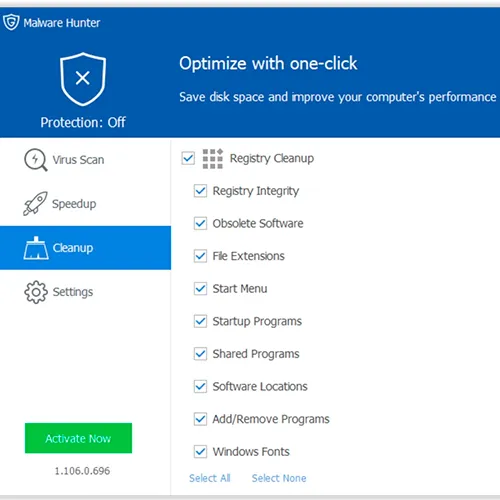Toggle the Add/Remove Programs checkbox
The image size is (500, 500).
(x=200, y=419)
